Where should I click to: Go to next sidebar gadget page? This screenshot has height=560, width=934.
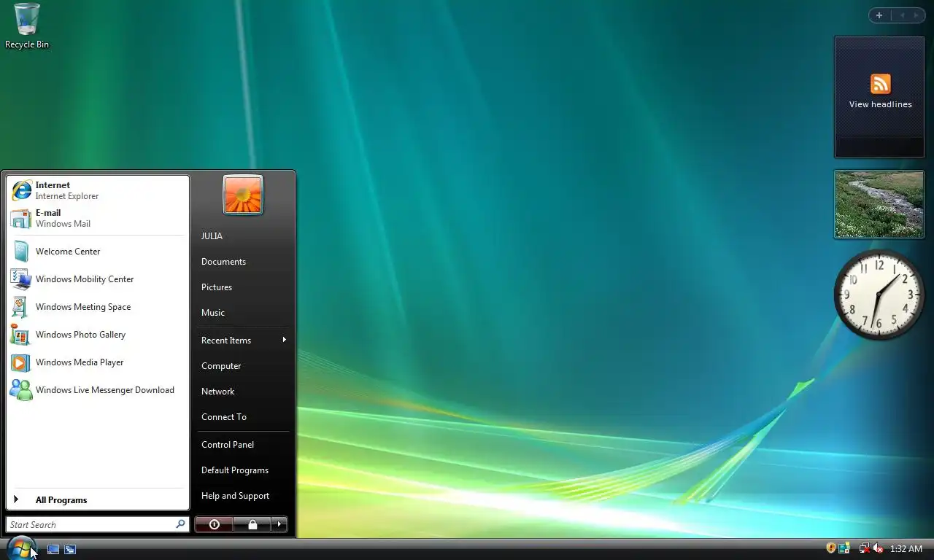916,15
